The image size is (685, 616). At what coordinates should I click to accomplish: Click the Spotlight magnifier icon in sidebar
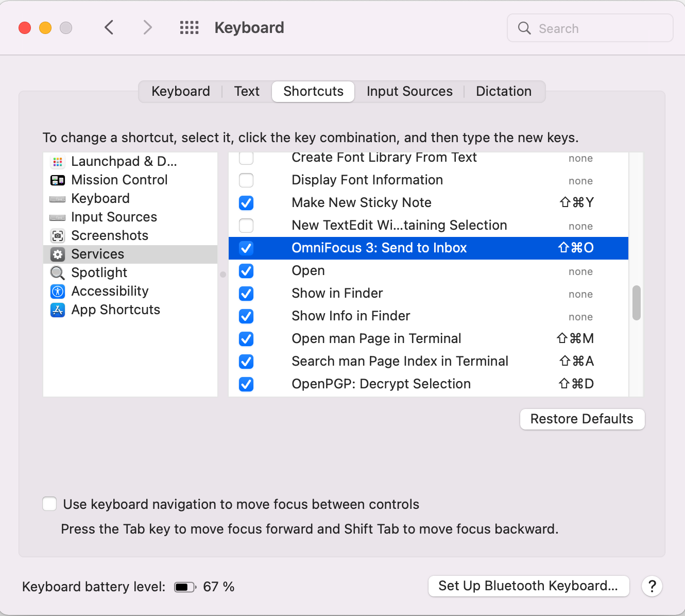tap(58, 273)
